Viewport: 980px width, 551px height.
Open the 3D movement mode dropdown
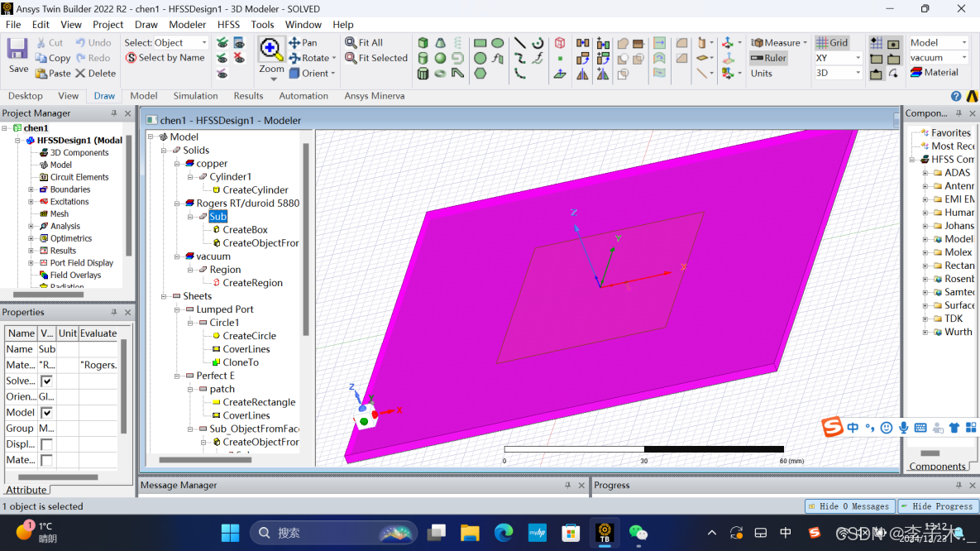(838, 73)
